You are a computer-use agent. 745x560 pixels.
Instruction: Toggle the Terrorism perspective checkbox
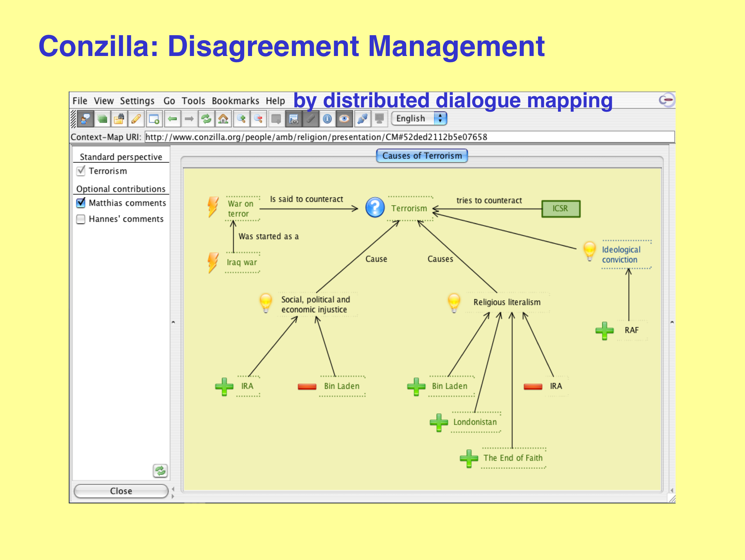[x=81, y=171]
